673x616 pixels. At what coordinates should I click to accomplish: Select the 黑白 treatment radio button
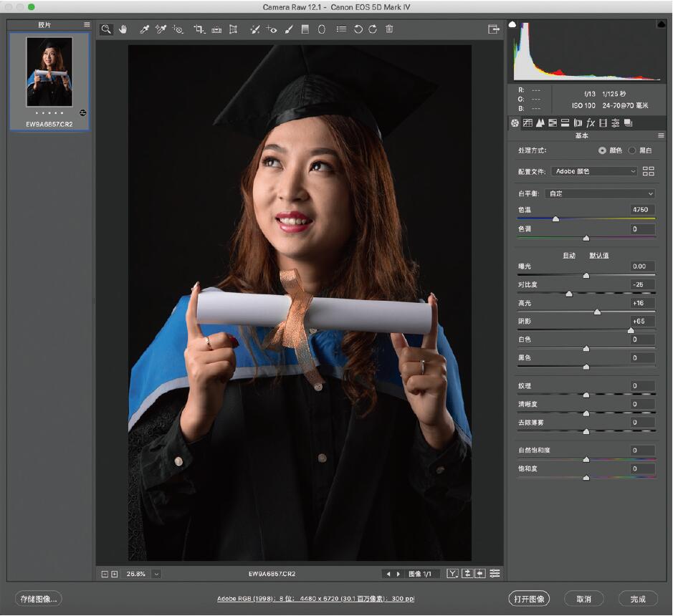pos(632,150)
